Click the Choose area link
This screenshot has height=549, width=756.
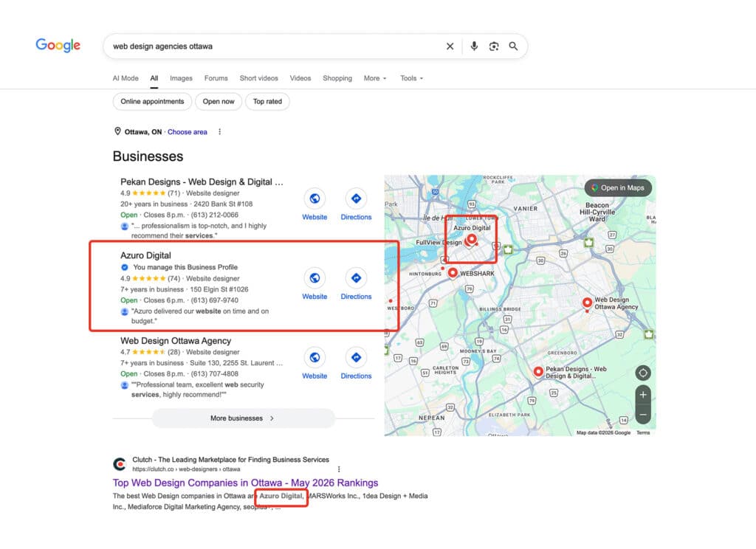[x=187, y=132]
